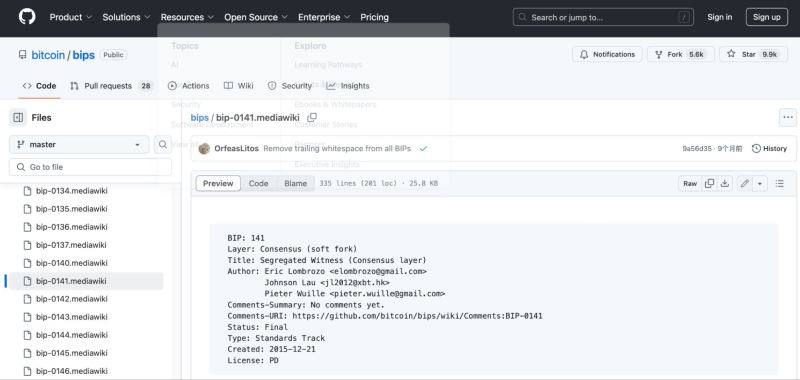The height and width of the screenshot is (380, 800).
Task: Copy file path icon next to bip-0141.mediawiki
Action: 312,118
